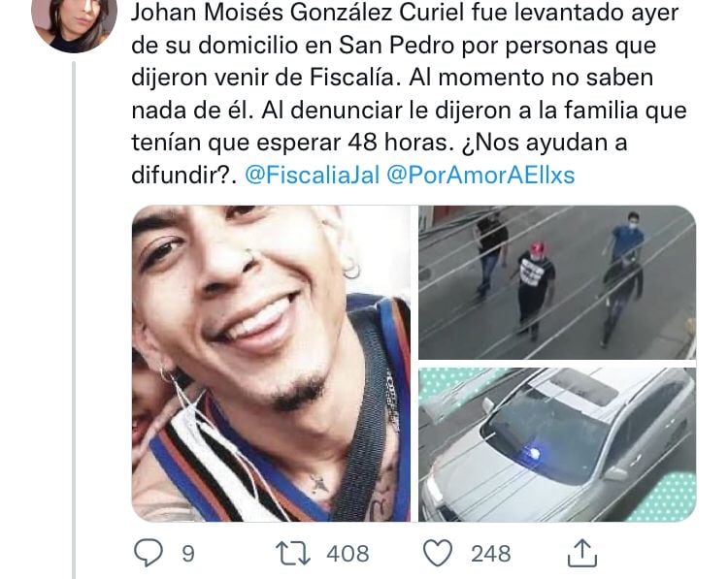Click the text 'tenían que esperar 48 horas'
Viewport: 728px width, 579px height.
point(289,143)
